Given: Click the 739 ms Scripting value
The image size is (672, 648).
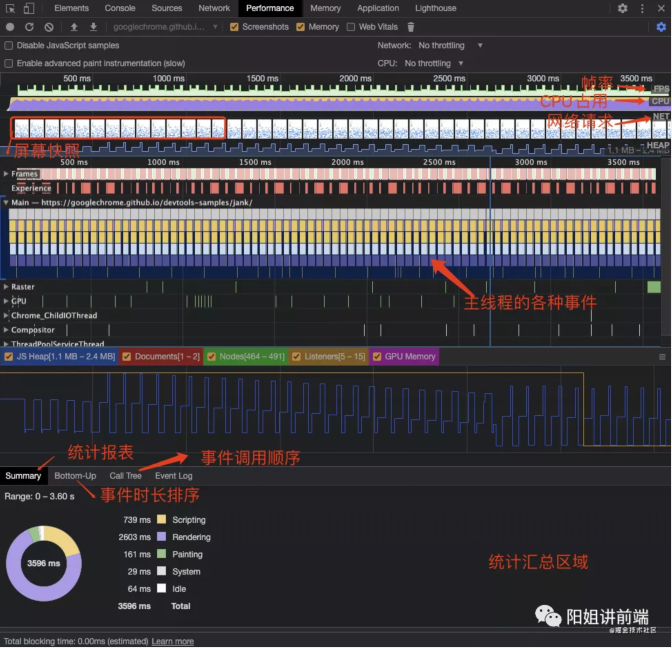Looking at the screenshot, I should [x=137, y=520].
